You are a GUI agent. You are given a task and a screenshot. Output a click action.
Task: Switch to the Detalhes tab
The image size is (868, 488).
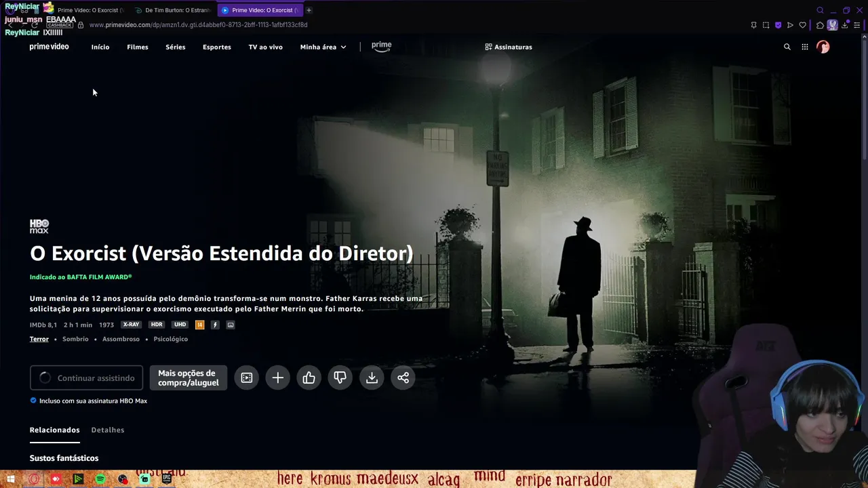[108, 430]
